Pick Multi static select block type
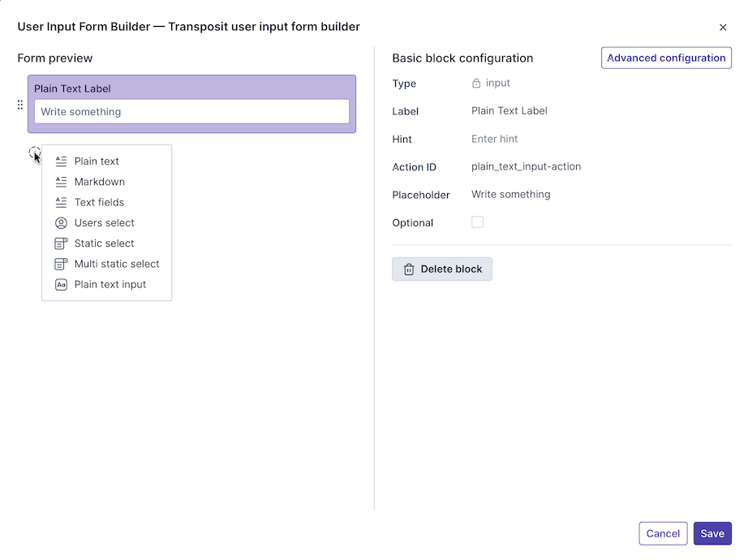The width and height of the screenshot is (748, 560). point(116,264)
